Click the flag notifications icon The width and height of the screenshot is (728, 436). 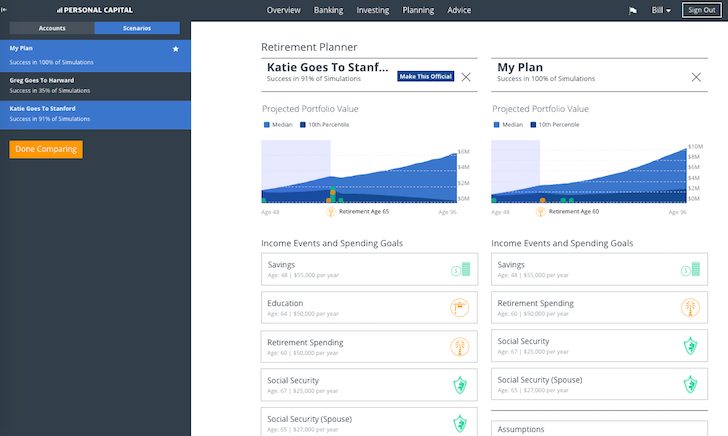[632, 10]
